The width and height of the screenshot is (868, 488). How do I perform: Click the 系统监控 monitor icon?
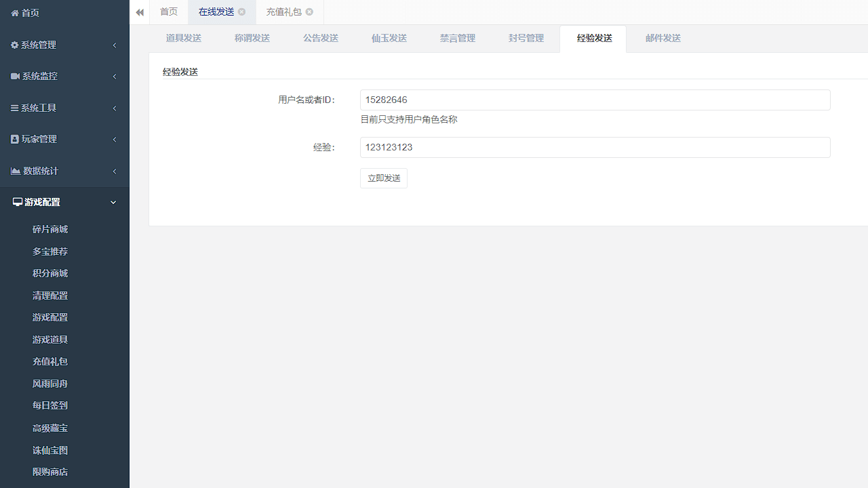[15, 76]
